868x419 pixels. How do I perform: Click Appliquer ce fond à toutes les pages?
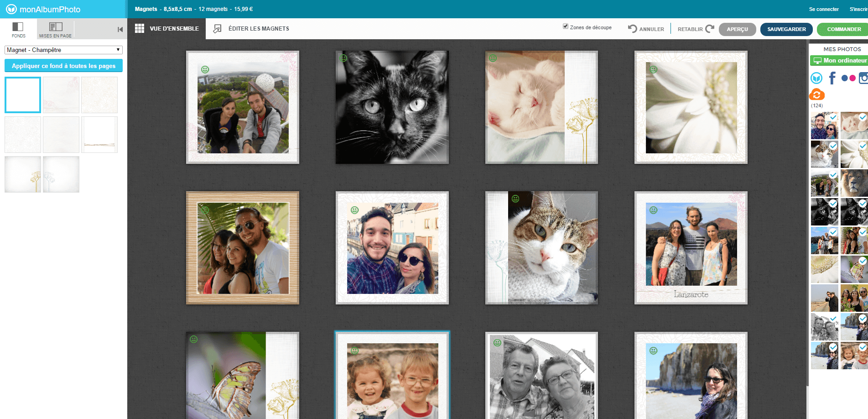pos(63,66)
